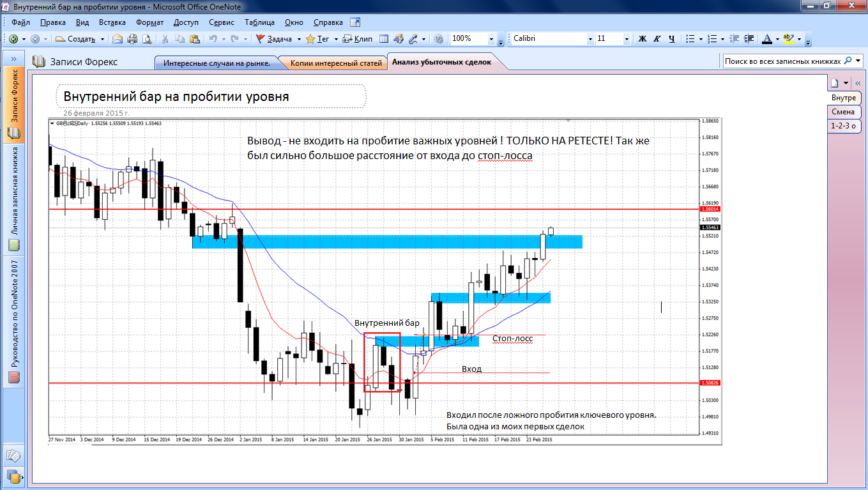
Task: Expand the Задача dropdown arrow
Action: pos(298,39)
